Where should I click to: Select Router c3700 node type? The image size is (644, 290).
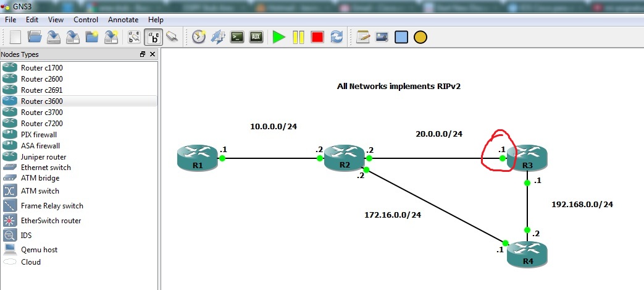[79, 113]
